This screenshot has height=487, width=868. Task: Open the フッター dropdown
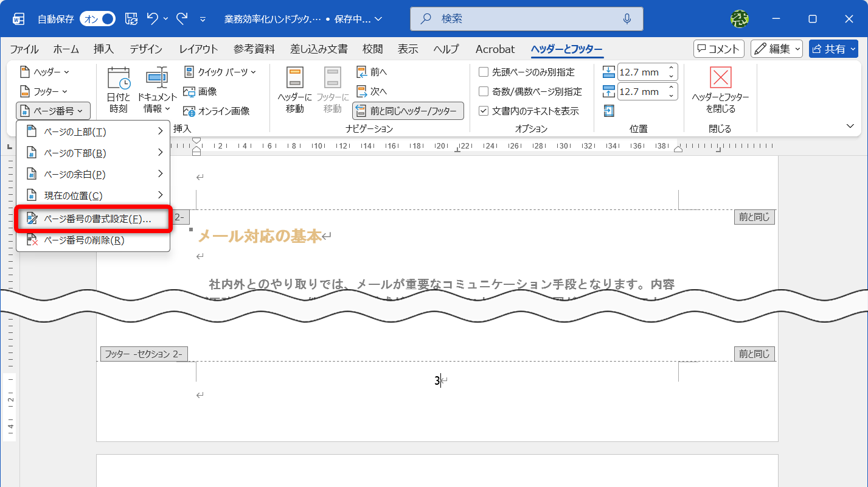coord(43,91)
